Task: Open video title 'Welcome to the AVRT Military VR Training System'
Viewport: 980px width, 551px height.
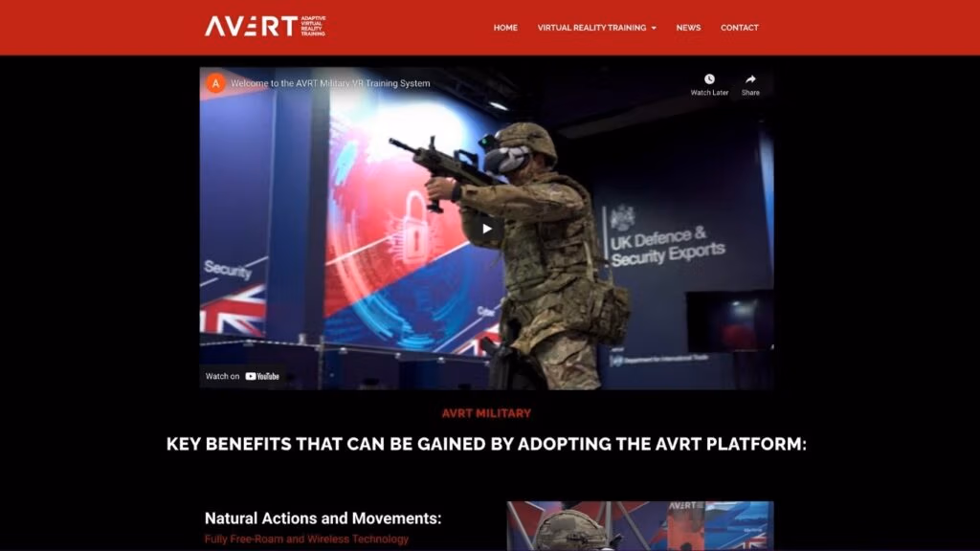Action: [330, 83]
